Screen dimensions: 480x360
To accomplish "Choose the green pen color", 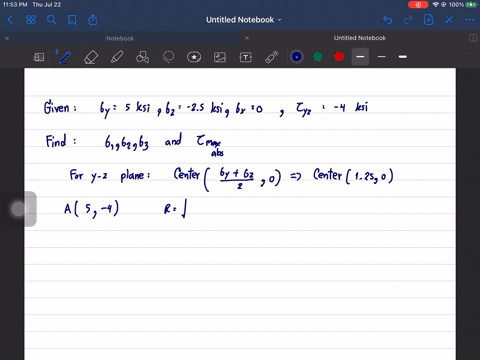I will tap(318, 57).
